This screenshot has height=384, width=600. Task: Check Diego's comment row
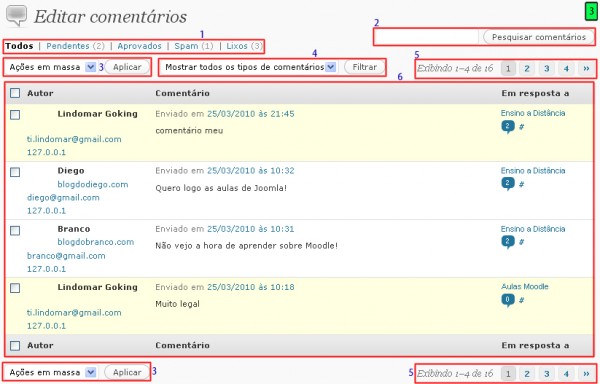[x=15, y=172]
